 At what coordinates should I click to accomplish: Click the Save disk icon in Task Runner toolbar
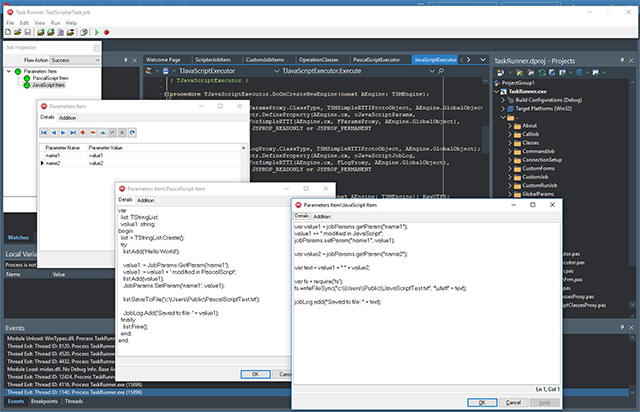(28, 32)
